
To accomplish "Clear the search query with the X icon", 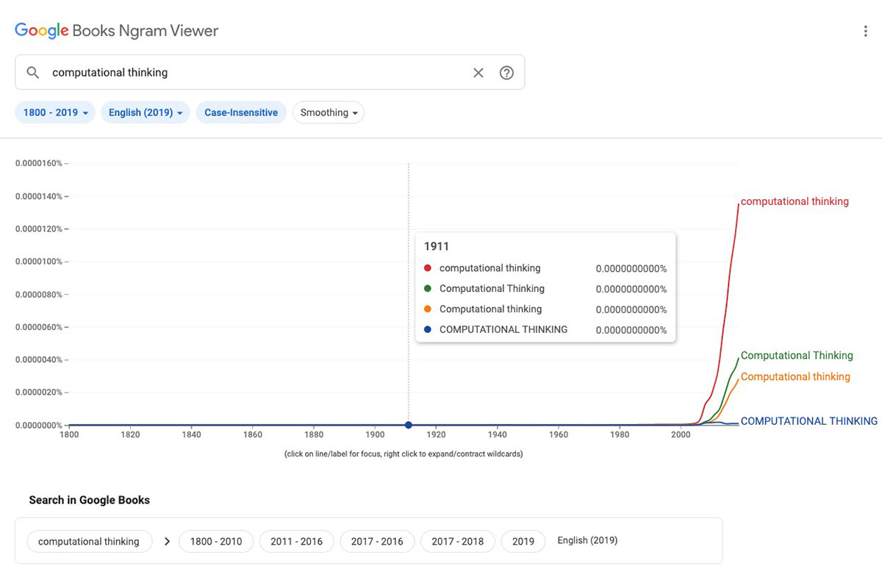I will click(478, 73).
